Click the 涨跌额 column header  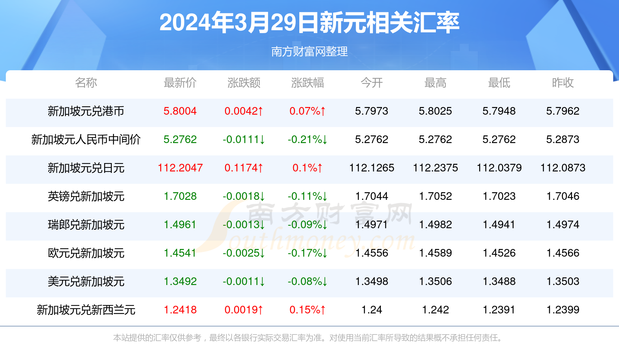point(244,83)
